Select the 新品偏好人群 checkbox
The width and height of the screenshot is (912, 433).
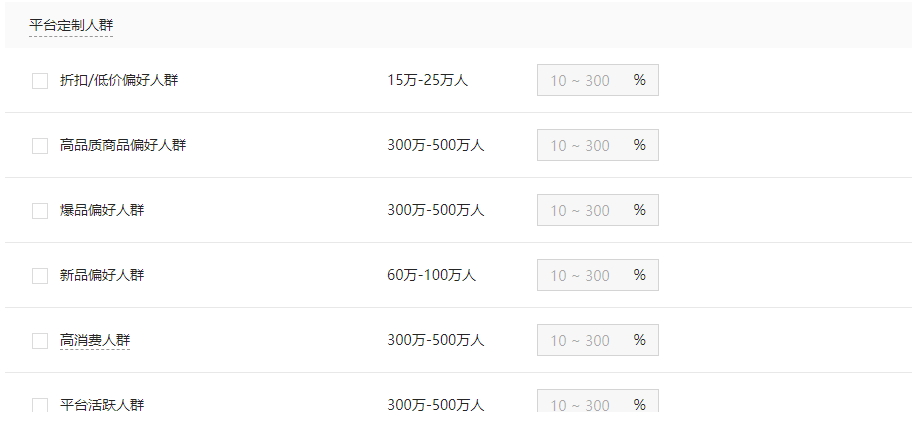click(40, 276)
